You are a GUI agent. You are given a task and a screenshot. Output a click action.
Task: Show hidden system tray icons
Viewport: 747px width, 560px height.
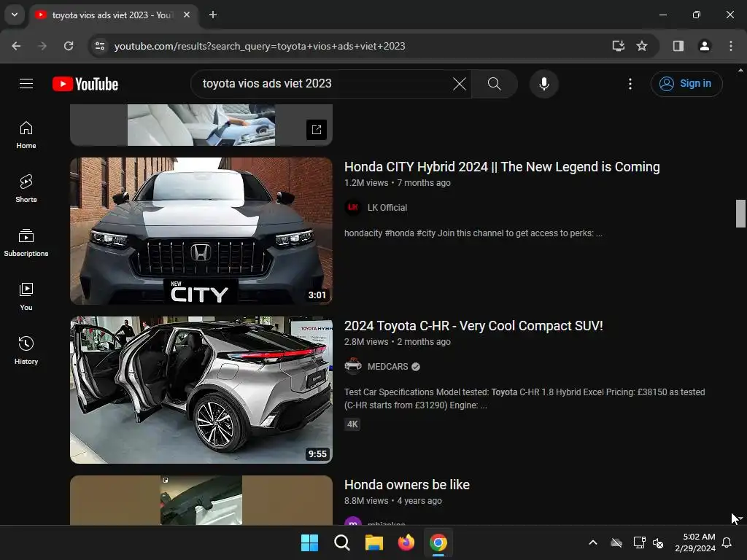point(593,542)
